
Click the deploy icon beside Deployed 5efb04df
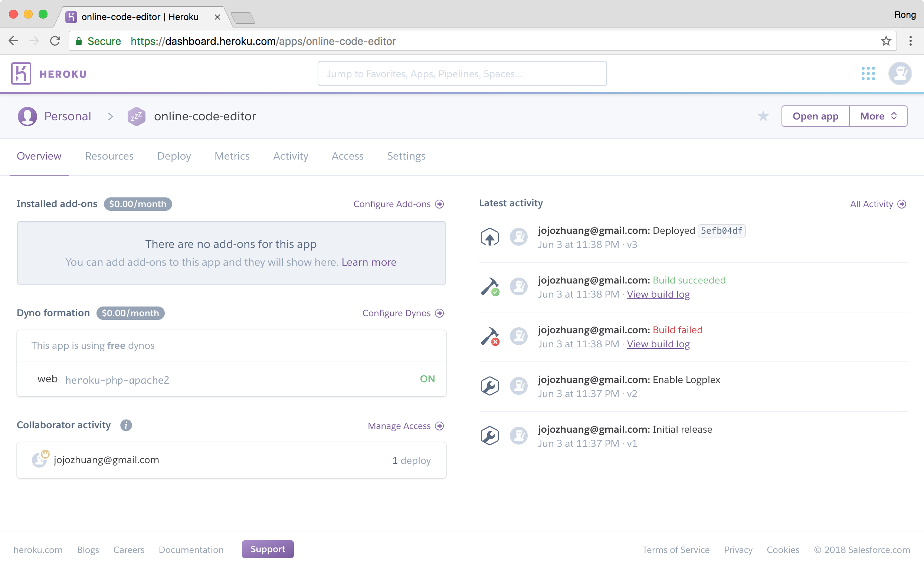coord(490,237)
